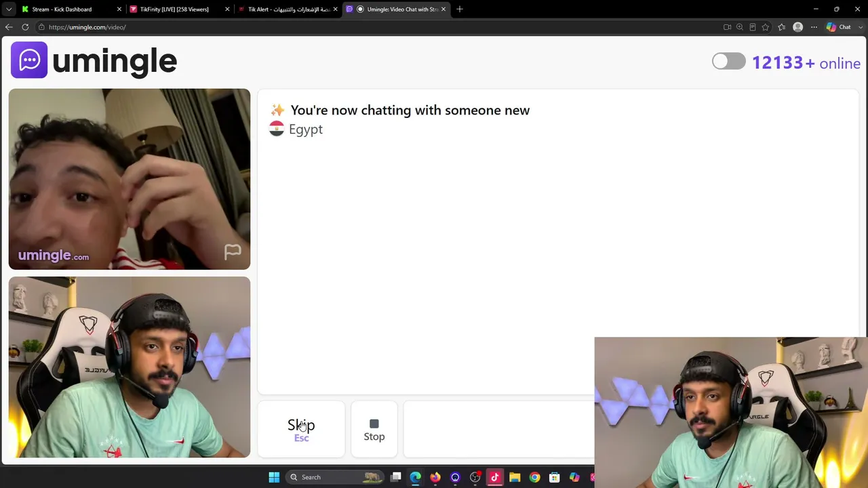Open the browser Settings and more menu
The image size is (868, 488).
814,27
